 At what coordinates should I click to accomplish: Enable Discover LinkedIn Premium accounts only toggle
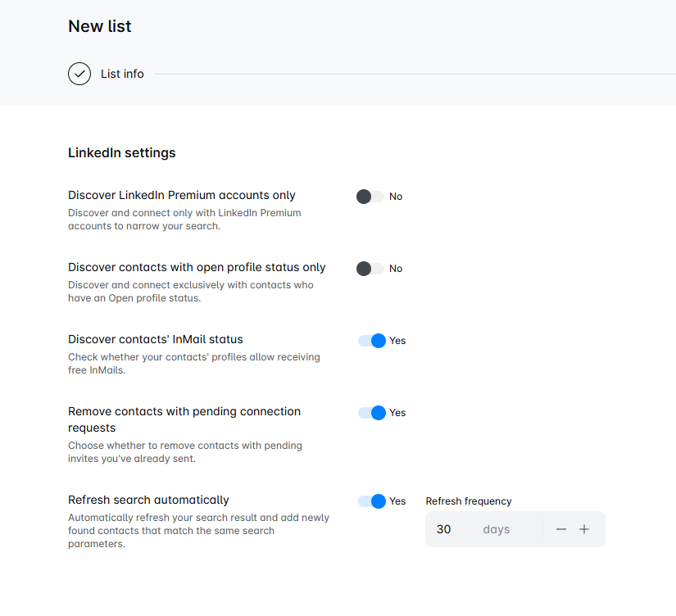tap(370, 197)
